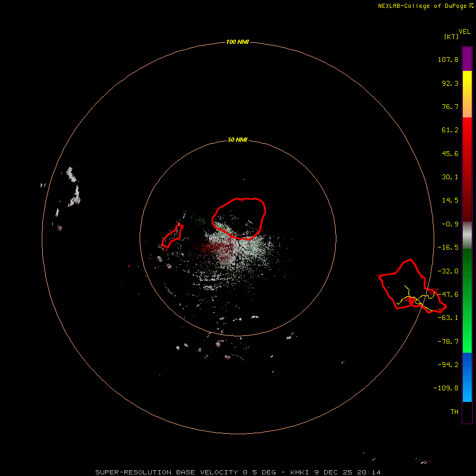Screen dimensions: 476x476
Task: Click the [KT] units label
Action: click(x=451, y=36)
